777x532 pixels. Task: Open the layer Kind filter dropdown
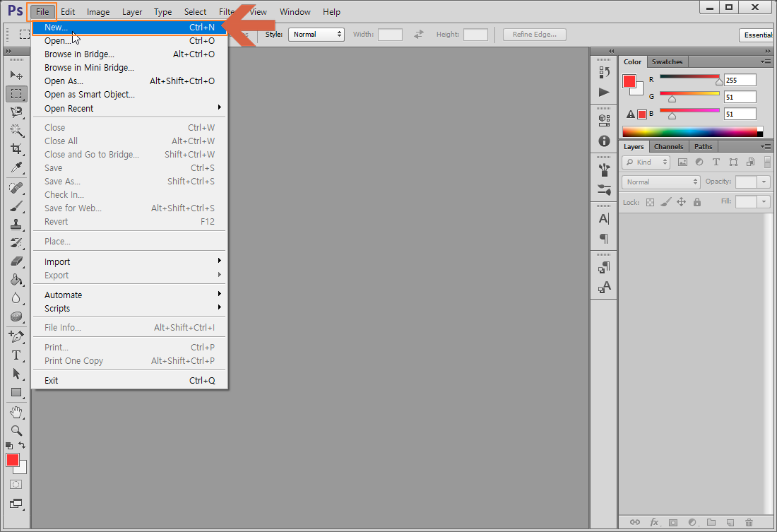(646, 162)
